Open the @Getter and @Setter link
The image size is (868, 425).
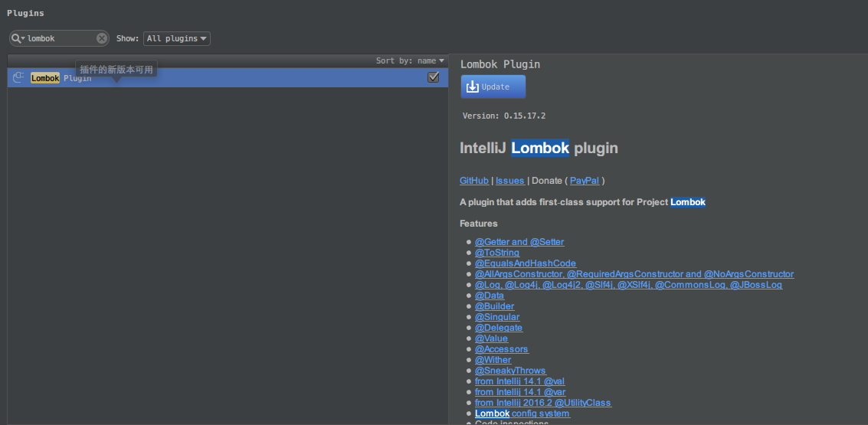(519, 242)
